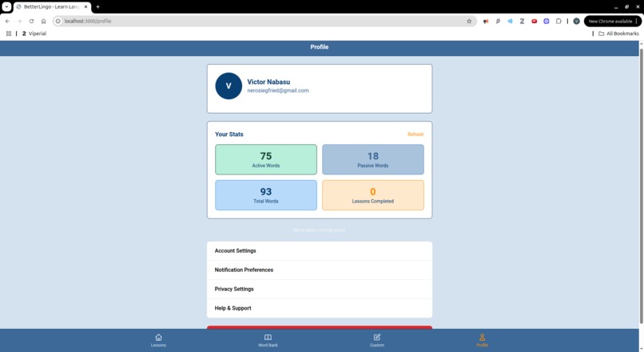Click the browser home icon
Screen dimensions: 644x352
[43, 21]
